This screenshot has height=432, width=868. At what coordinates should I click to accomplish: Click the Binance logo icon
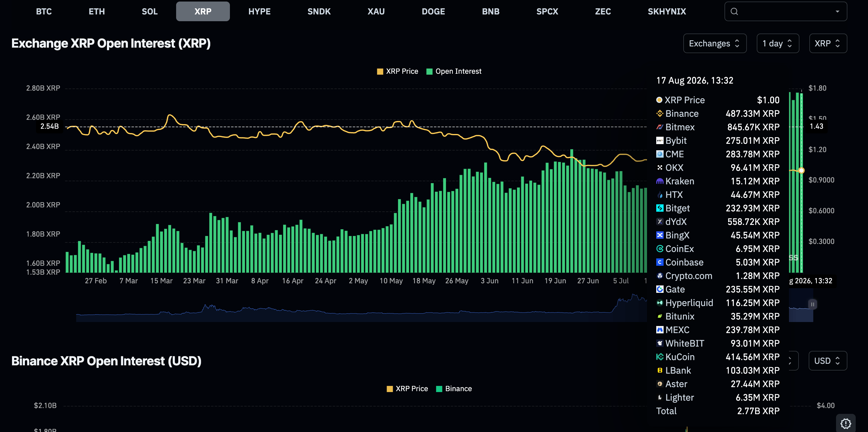[660, 113]
